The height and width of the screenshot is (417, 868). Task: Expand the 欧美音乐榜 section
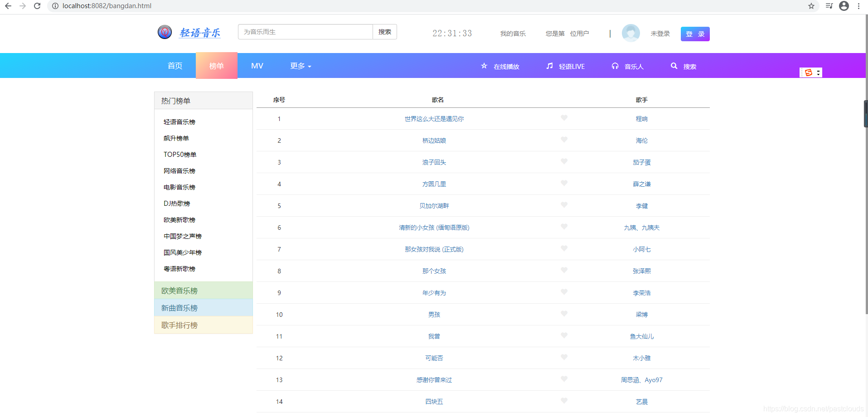tap(204, 291)
